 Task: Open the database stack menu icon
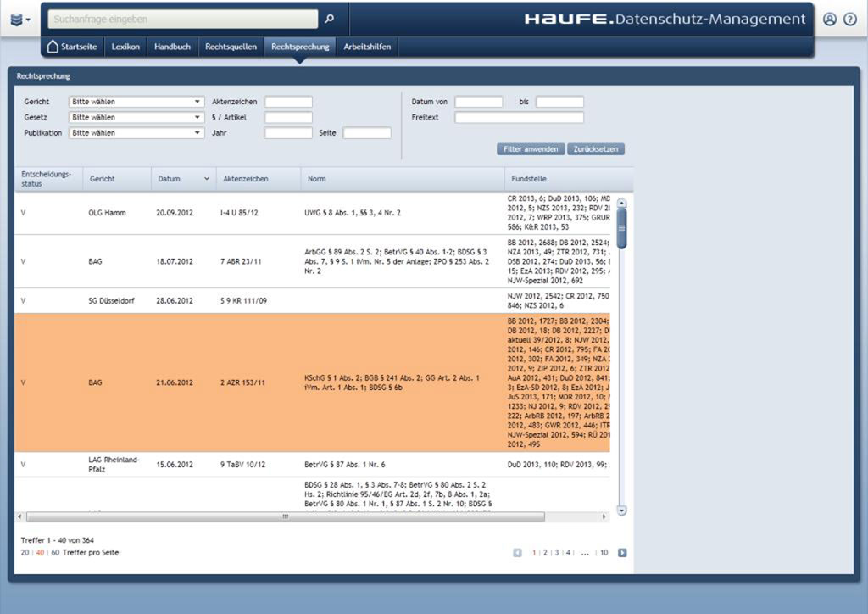pyautogui.click(x=20, y=20)
